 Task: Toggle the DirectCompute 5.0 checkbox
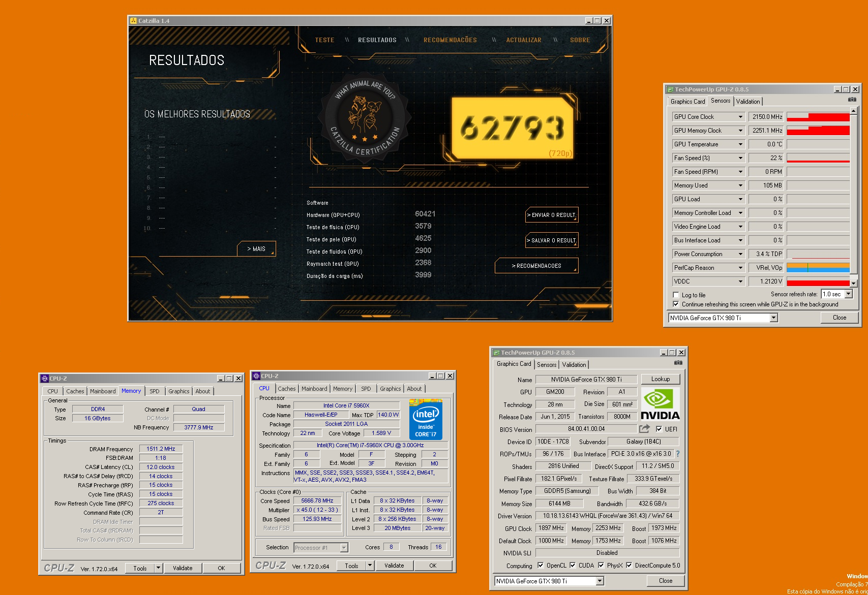629,565
